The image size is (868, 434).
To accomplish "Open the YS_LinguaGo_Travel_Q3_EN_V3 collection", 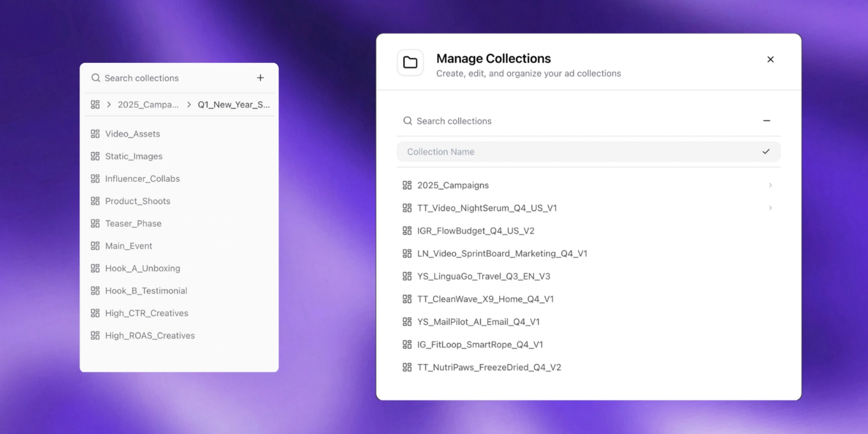I will 483,276.
